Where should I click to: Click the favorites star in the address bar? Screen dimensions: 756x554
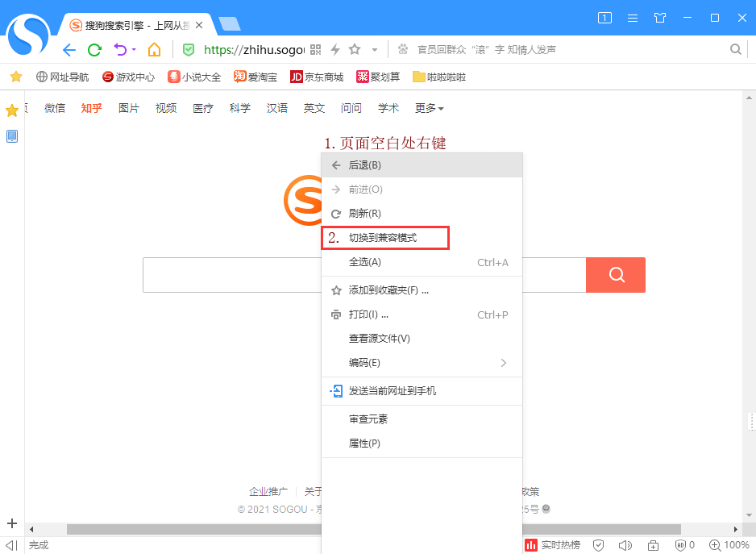coord(355,49)
